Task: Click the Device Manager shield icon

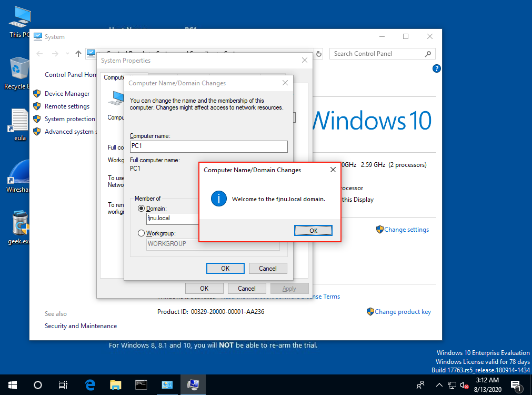Action: point(37,93)
